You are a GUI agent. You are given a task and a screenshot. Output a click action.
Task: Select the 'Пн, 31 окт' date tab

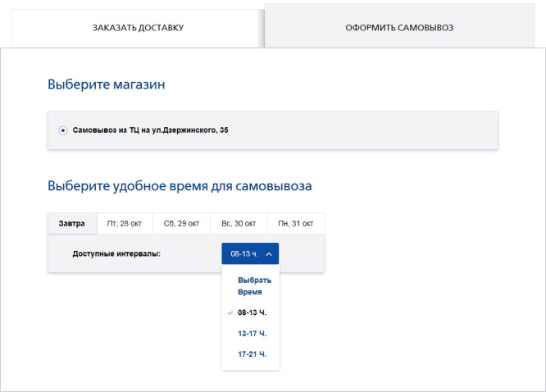(295, 224)
